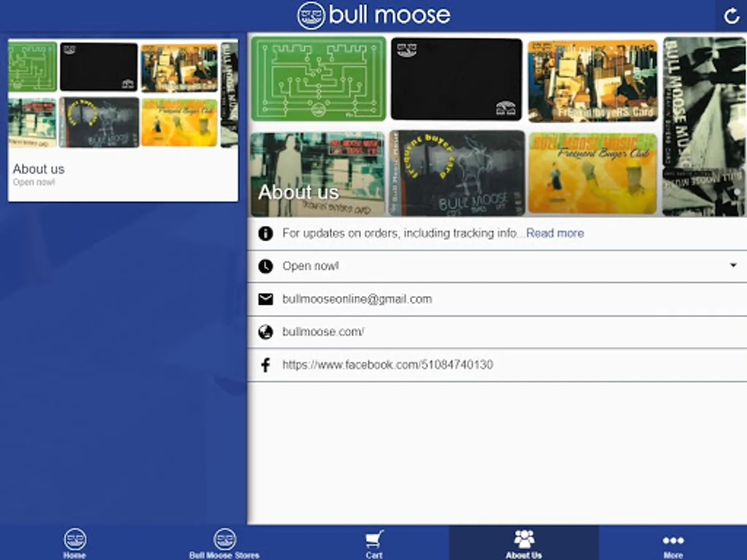This screenshot has width=747, height=560.
Task: Click the globe website icon
Action: point(266,332)
